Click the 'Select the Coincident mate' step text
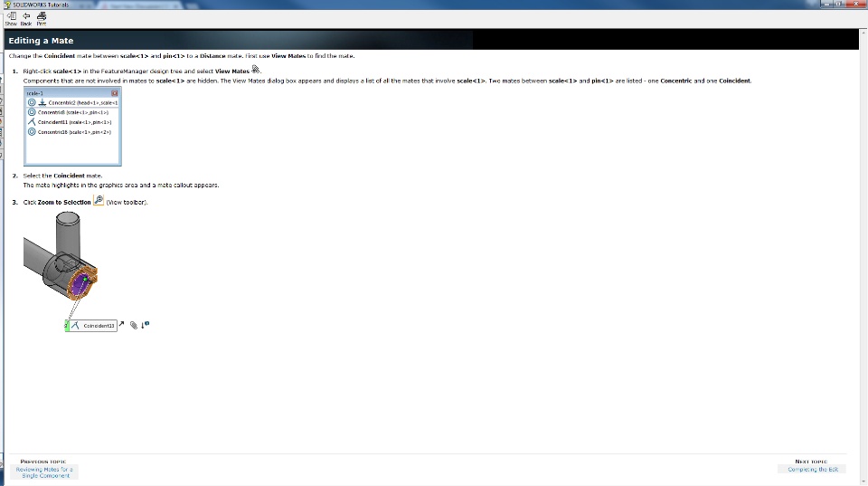The image size is (868, 486). click(x=62, y=176)
